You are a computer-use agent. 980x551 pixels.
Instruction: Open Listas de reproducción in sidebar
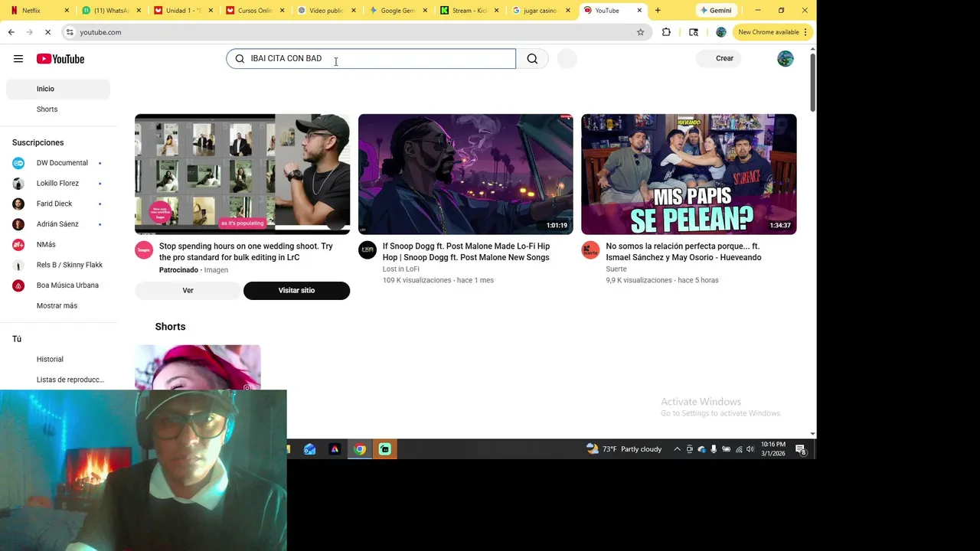(58, 380)
